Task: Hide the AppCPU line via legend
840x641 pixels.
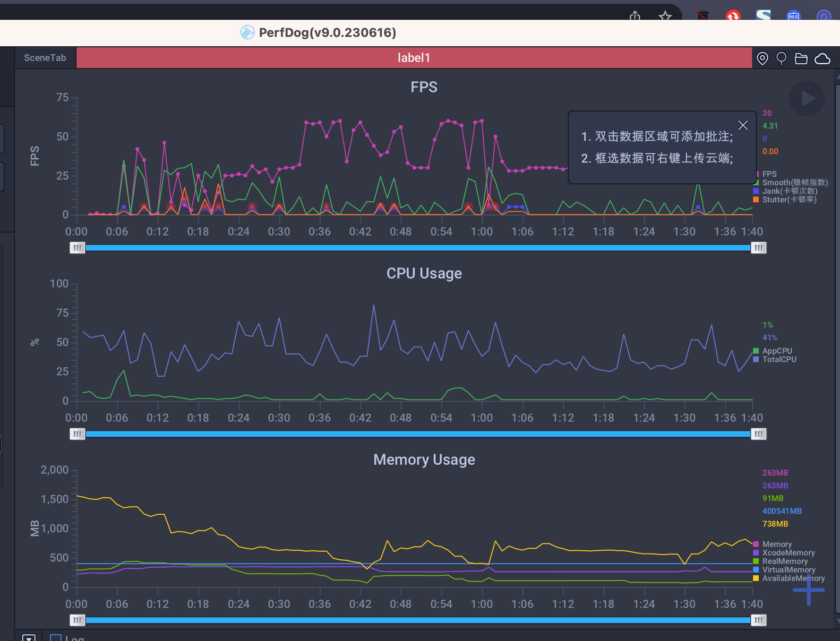Action: [x=773, y=351]
